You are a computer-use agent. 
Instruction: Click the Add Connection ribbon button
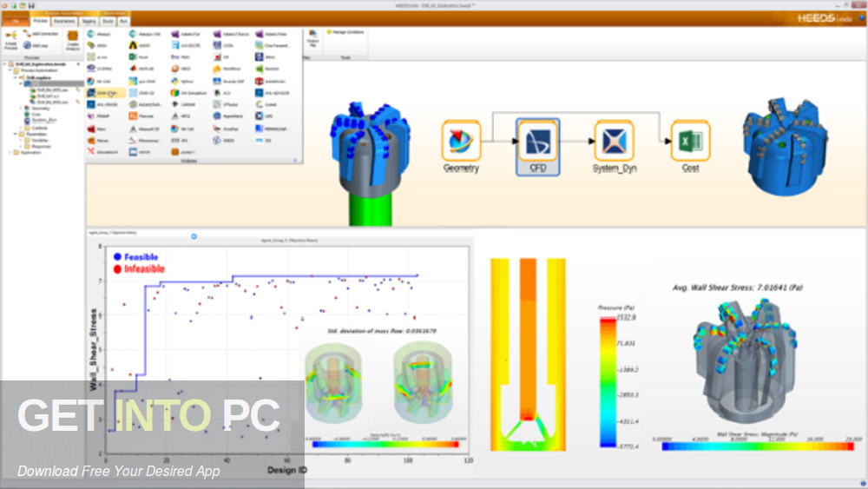(x=41, y=35)
